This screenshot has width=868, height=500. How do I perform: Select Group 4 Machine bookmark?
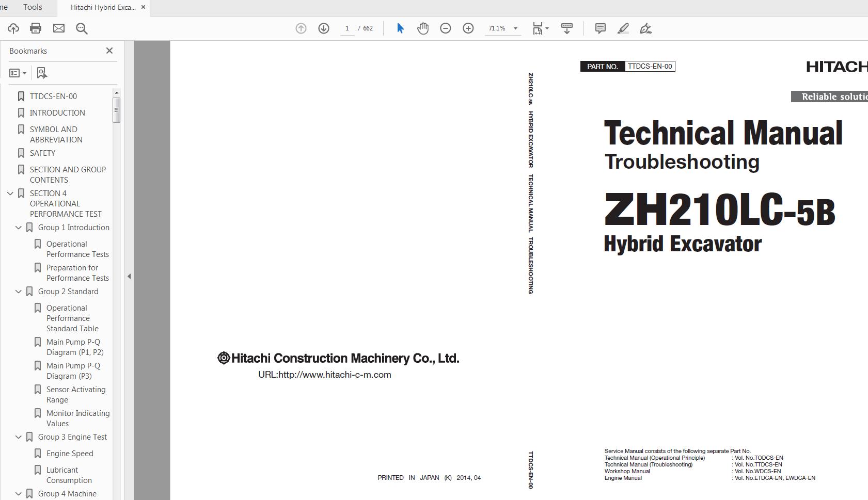coord(67,494)
